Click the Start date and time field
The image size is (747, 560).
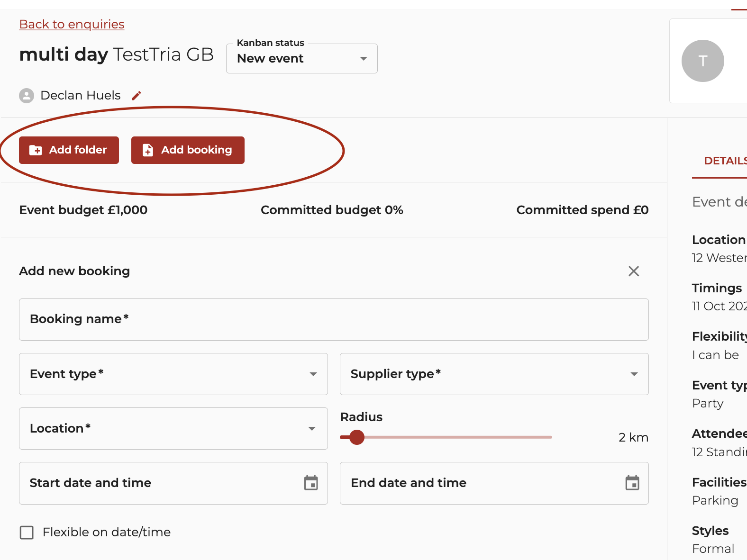coord(161,483)
